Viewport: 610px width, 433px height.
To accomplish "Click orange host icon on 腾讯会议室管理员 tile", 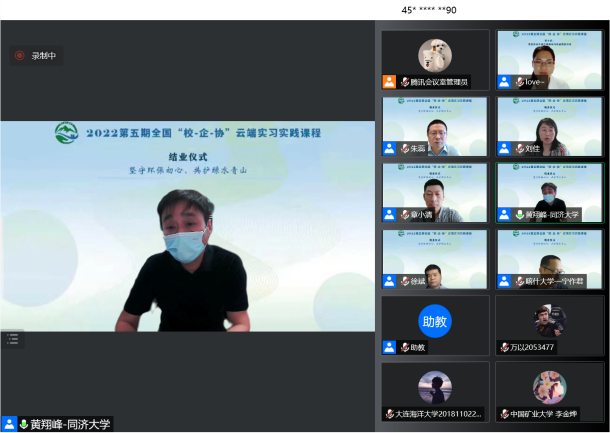I will (x=389, y=82).
